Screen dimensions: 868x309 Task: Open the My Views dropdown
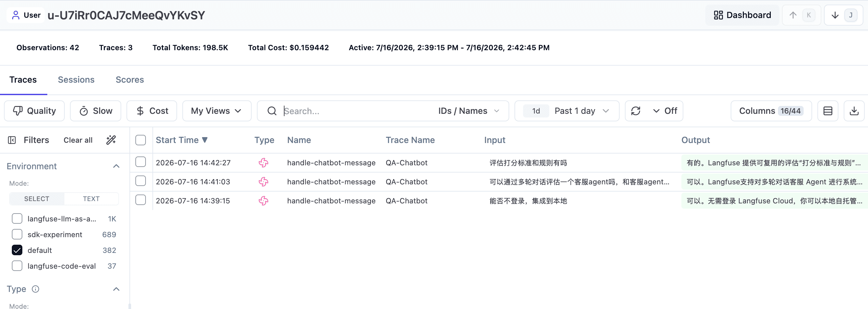(217, 111)
